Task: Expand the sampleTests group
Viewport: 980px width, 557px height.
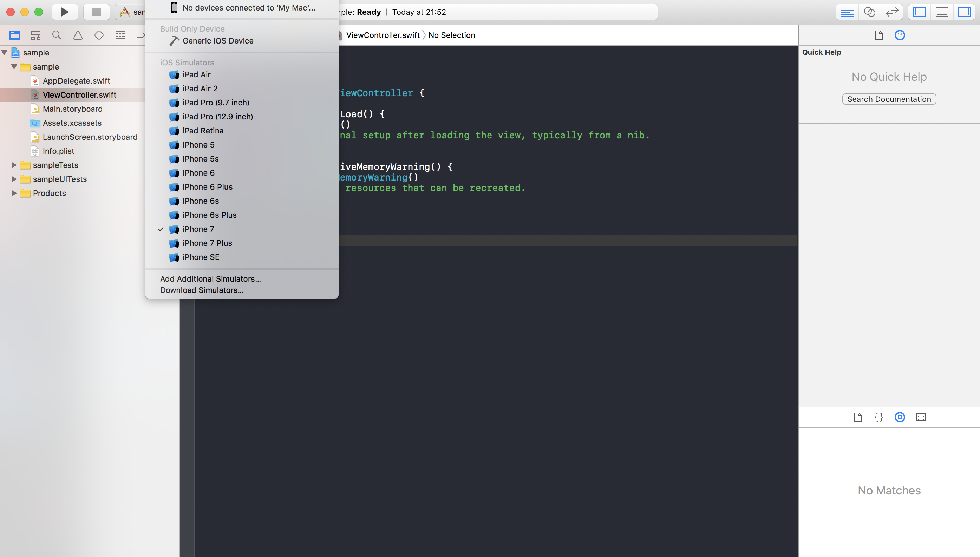Action: pos(14,165)
